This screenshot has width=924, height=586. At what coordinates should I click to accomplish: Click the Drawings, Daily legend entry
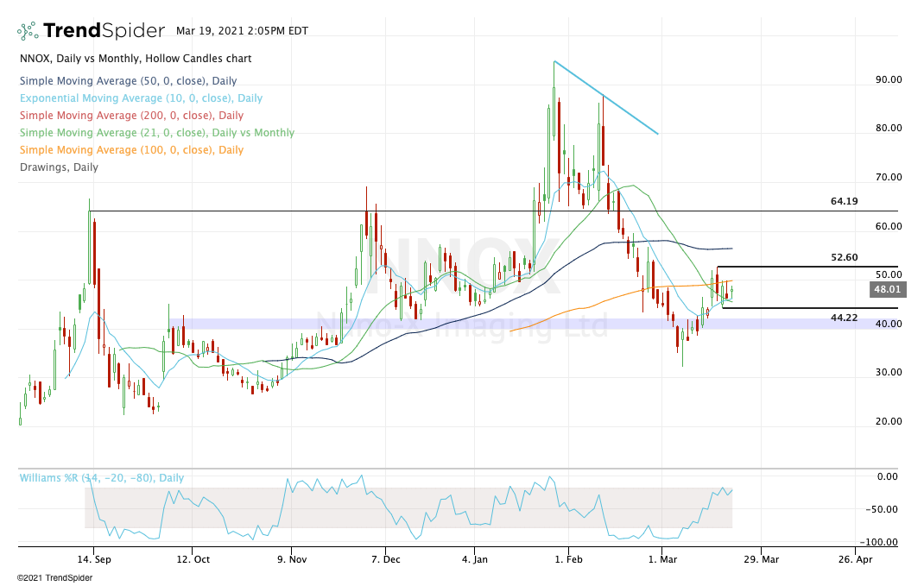point(59,167)
